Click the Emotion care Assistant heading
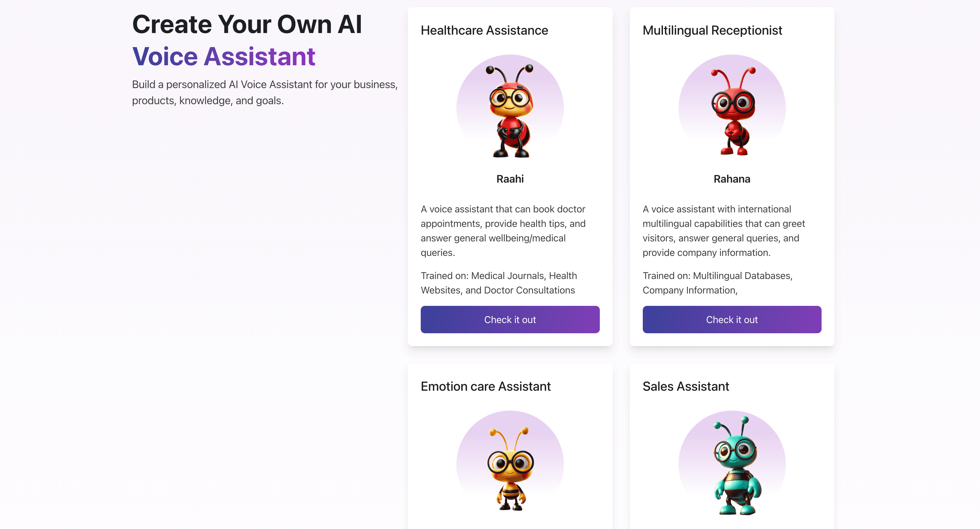The image size is (980, 529). point(485,386)
